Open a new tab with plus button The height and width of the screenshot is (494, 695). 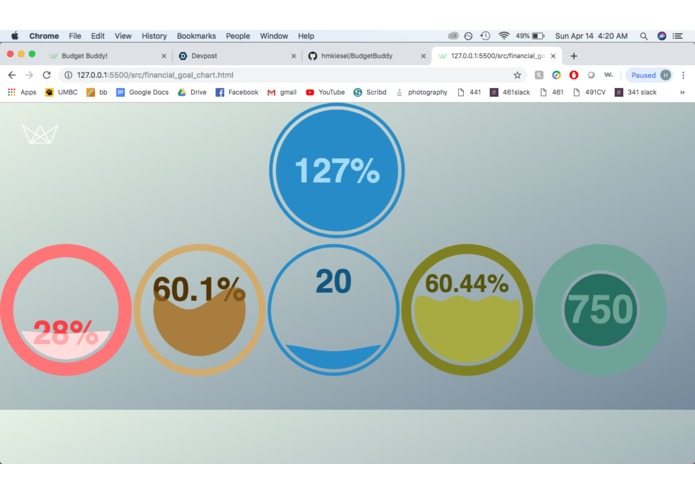[574, 56]
